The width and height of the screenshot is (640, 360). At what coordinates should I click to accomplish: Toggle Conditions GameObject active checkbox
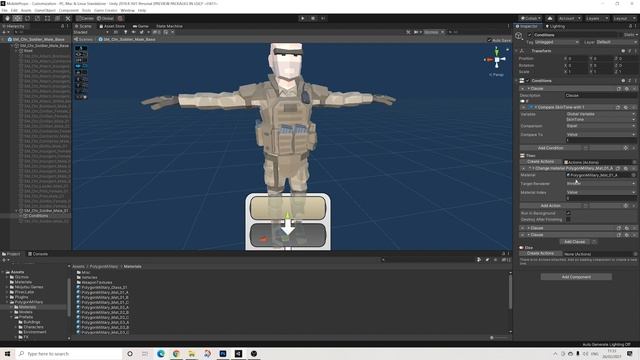coord(530,35)
